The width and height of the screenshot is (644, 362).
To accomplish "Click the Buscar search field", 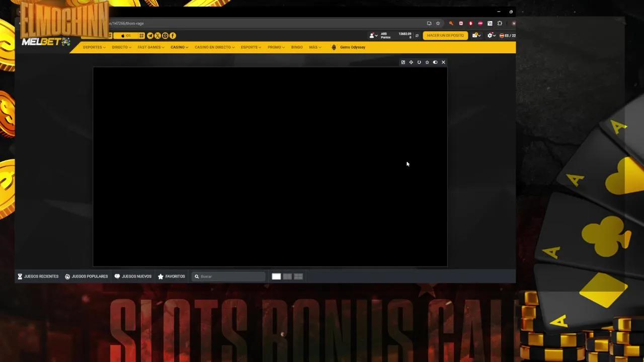I will tap(229, 276).
